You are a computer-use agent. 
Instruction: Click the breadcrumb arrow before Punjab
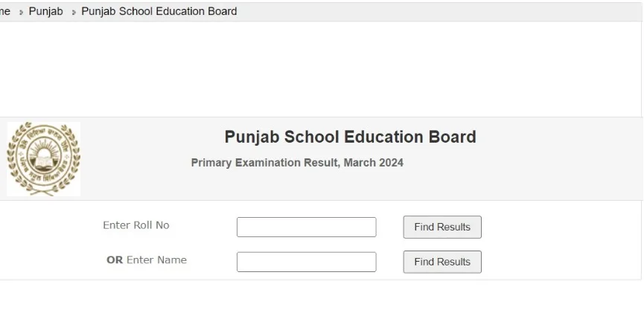point(21,13)
